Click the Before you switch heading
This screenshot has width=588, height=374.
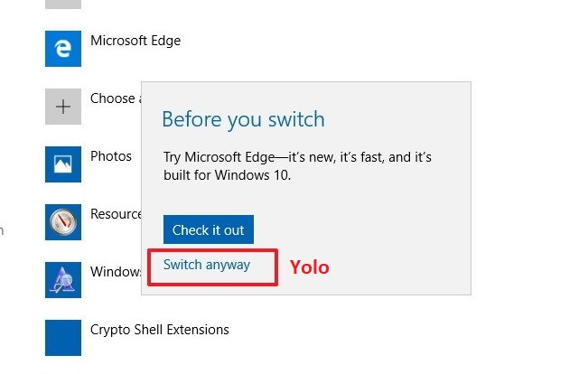tap(243, 119)
